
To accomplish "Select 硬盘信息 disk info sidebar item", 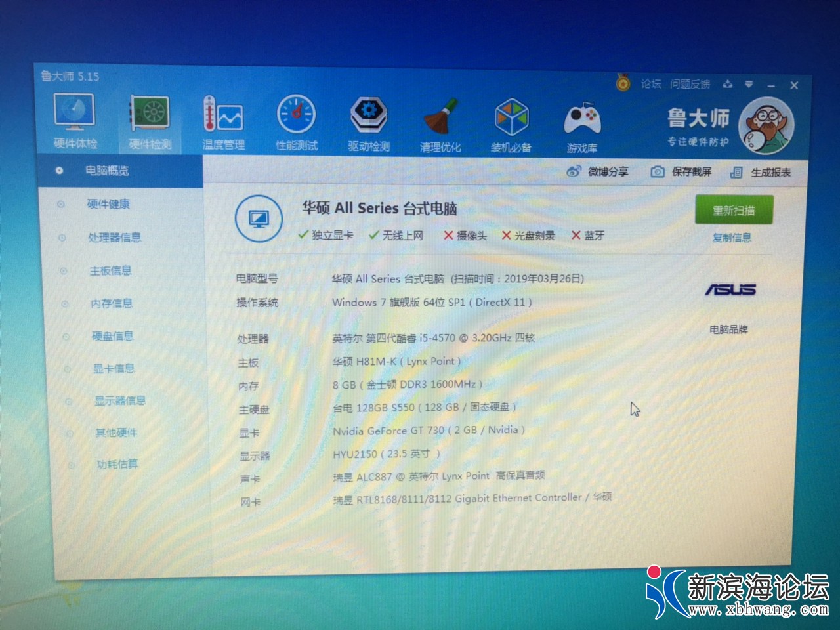I will [x=112, y=336].
